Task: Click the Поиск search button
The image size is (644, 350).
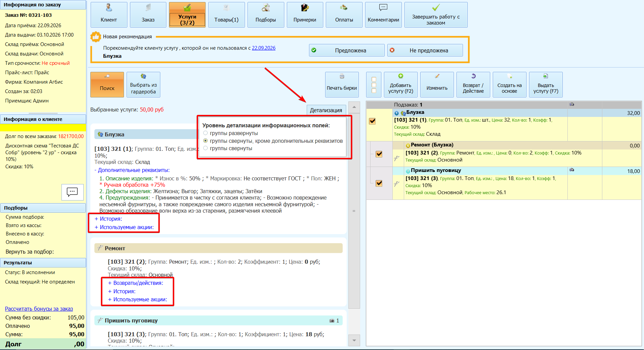Action: pyautogui.click(x=107, y=85)
